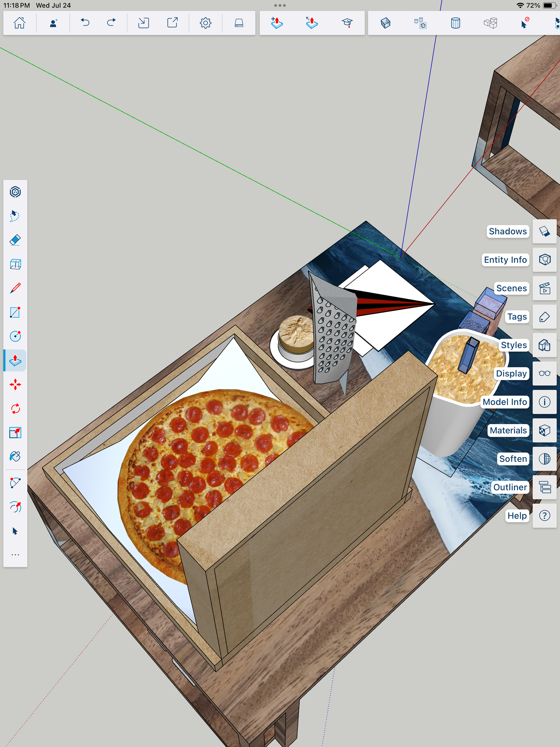Tap the Shadows text label
The height and width of the screenshot is (747, 560).
pyautogui.click(x=508, y=231)
